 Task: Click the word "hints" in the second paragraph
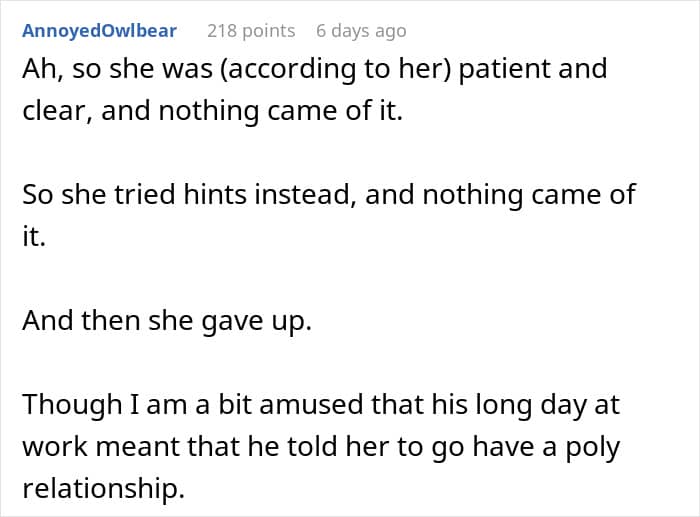(237, 194)
